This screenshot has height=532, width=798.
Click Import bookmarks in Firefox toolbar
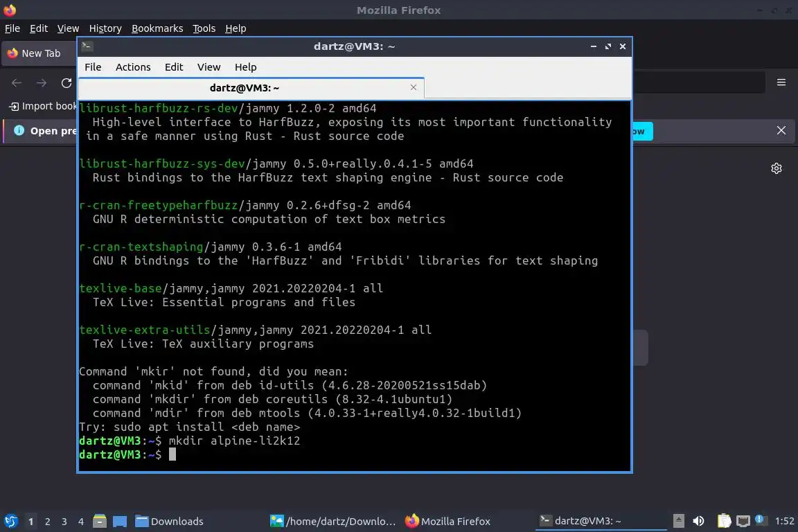43,106
